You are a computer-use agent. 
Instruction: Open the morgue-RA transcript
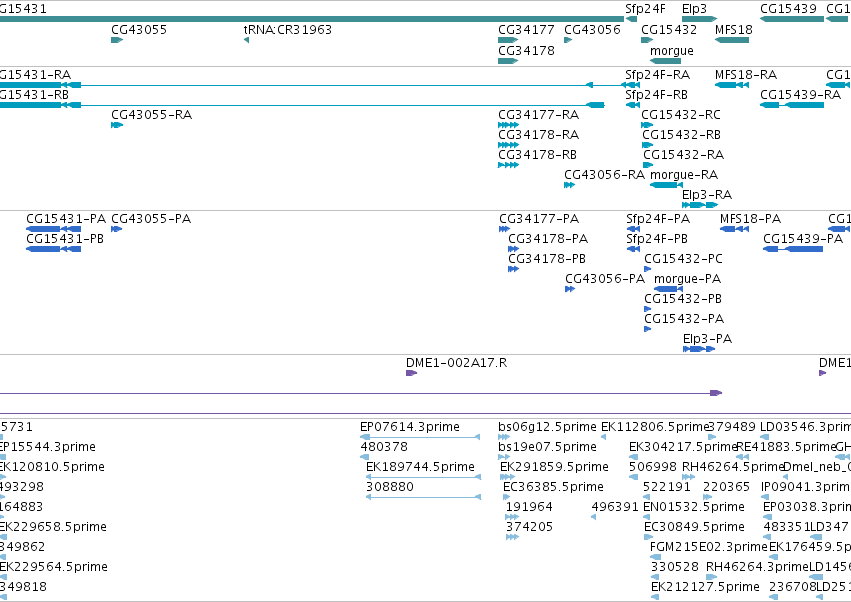click(666, 185)
